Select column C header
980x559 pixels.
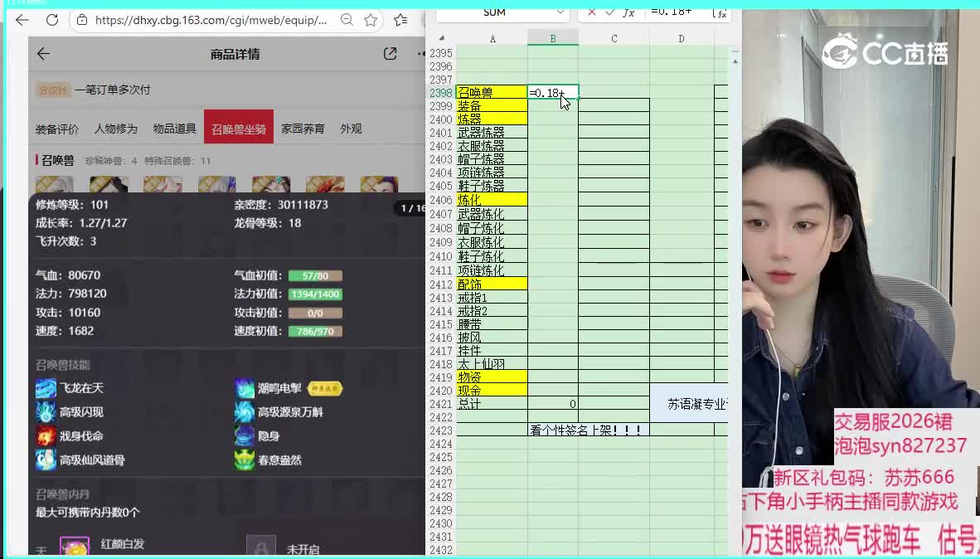tap(614, 39)
